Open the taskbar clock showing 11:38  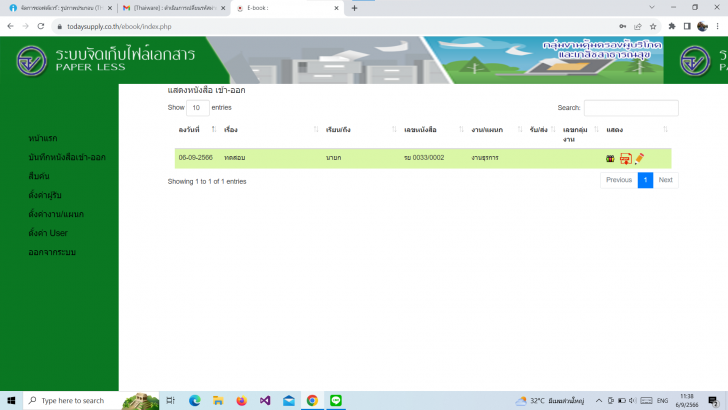(x=687, y=400)
